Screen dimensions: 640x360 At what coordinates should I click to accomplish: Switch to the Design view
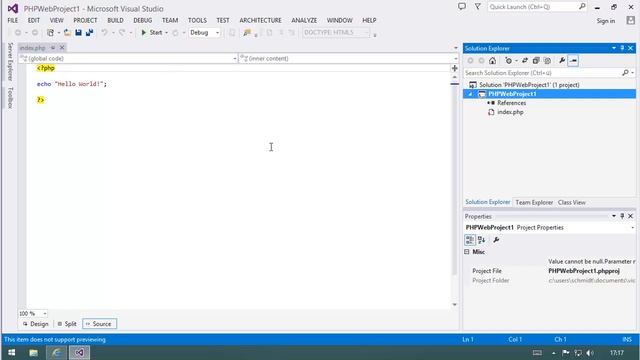point(36,324)
